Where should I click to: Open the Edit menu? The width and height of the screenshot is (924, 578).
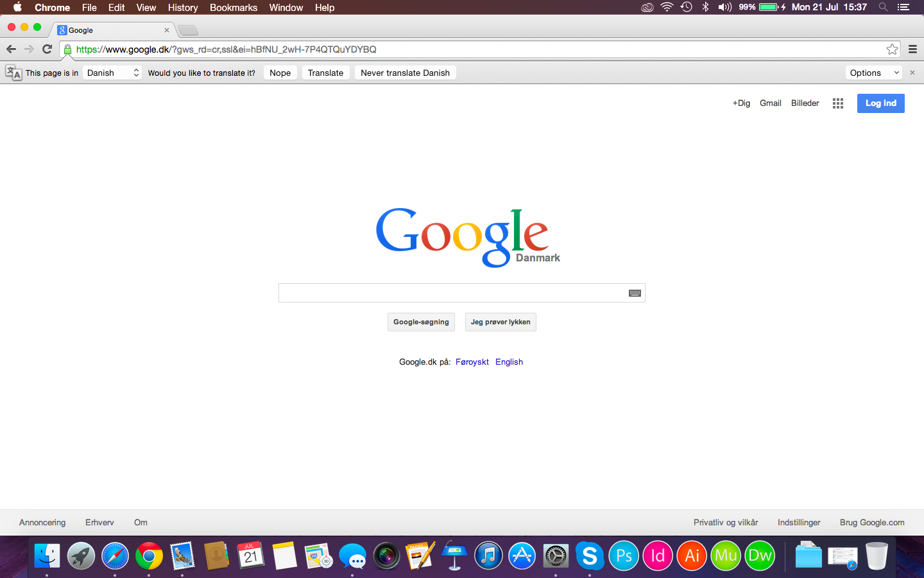coord(116,8)
